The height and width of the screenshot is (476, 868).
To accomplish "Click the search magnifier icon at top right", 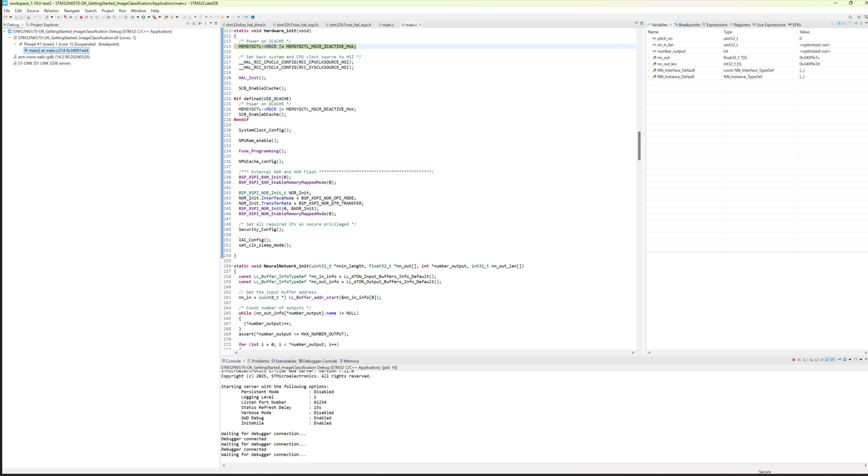I will (850, 17).
